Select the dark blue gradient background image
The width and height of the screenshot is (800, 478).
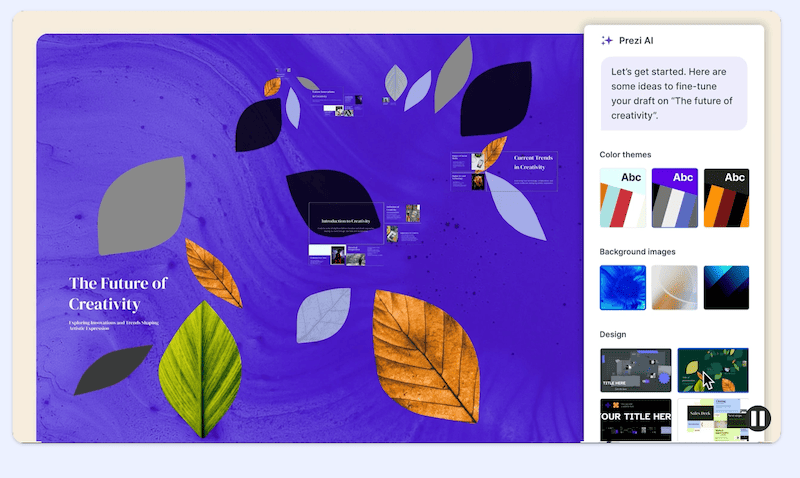(726, 287)
